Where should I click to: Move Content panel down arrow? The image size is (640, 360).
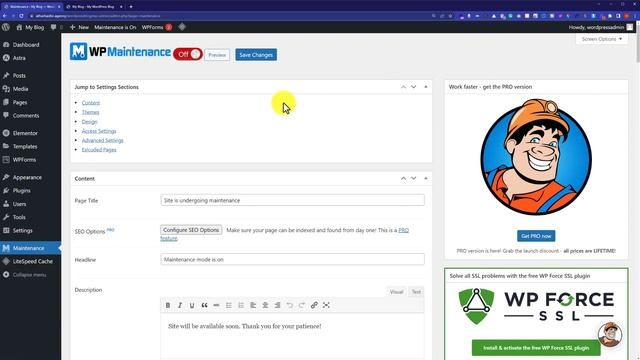[413, 178]
